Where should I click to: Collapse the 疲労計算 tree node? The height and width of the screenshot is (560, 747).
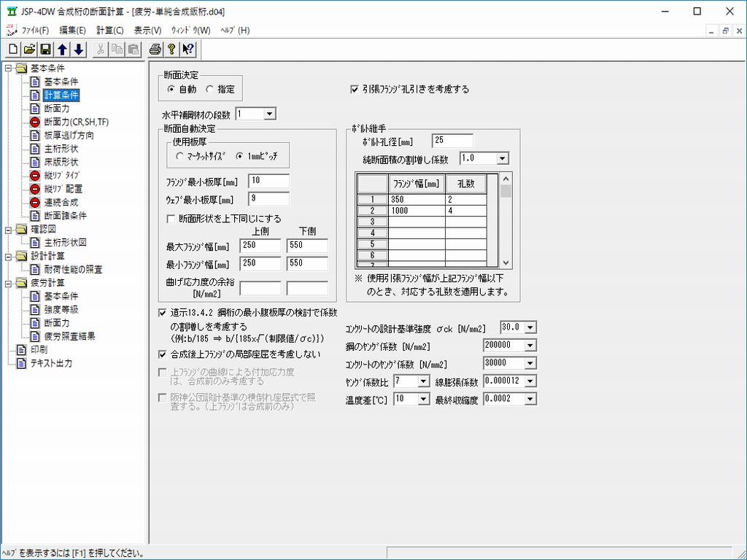point(9,283)
